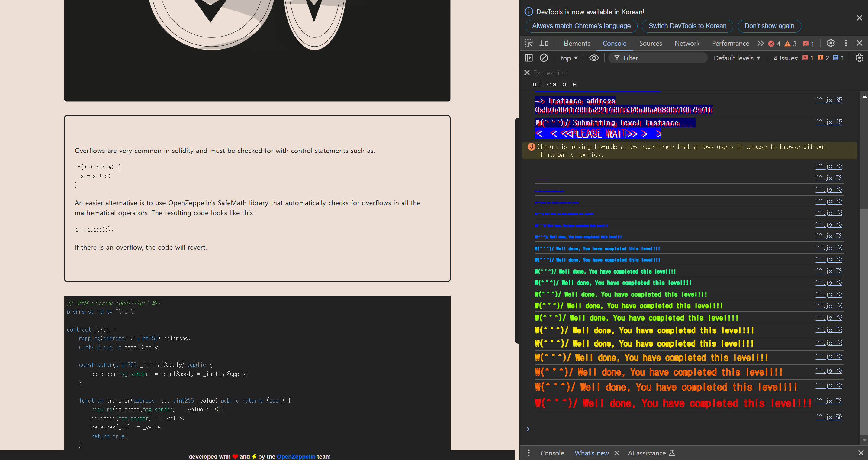Toggle the device toolbar icon
Screen dimensions: 868x460
[544, 43]
